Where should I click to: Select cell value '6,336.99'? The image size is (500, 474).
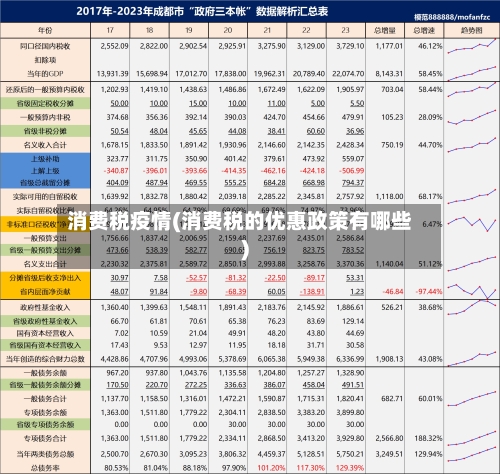350,359
